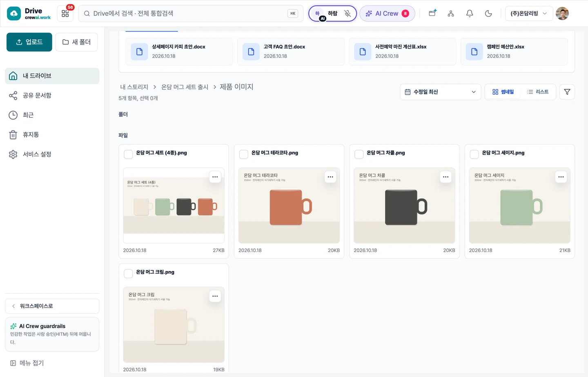Open more options for 온담 머그 세이지.png
The height and width of the screenshot is (377, 588).
(x=561, y=177)
